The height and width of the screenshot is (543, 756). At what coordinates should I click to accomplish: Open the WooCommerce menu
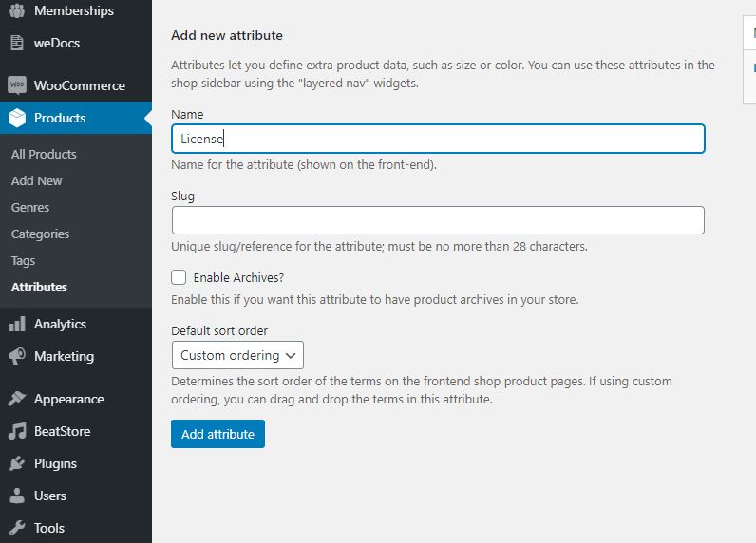(76, 85)
